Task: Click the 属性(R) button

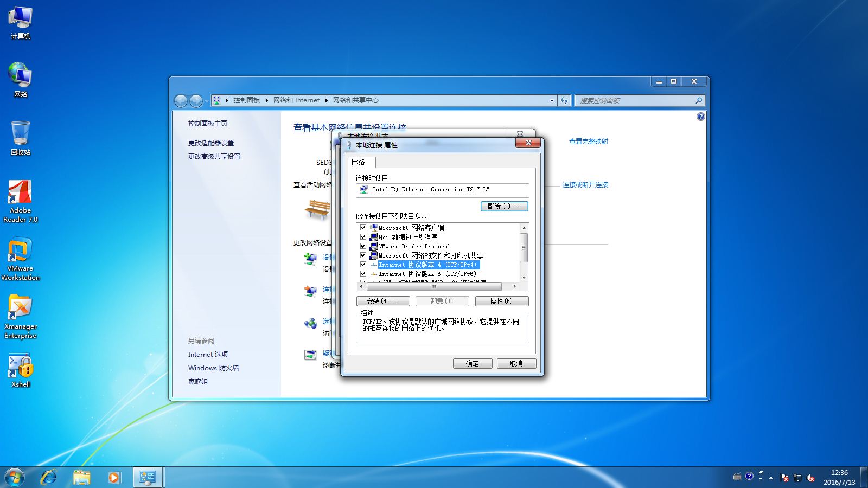Action: coord(501,301)
